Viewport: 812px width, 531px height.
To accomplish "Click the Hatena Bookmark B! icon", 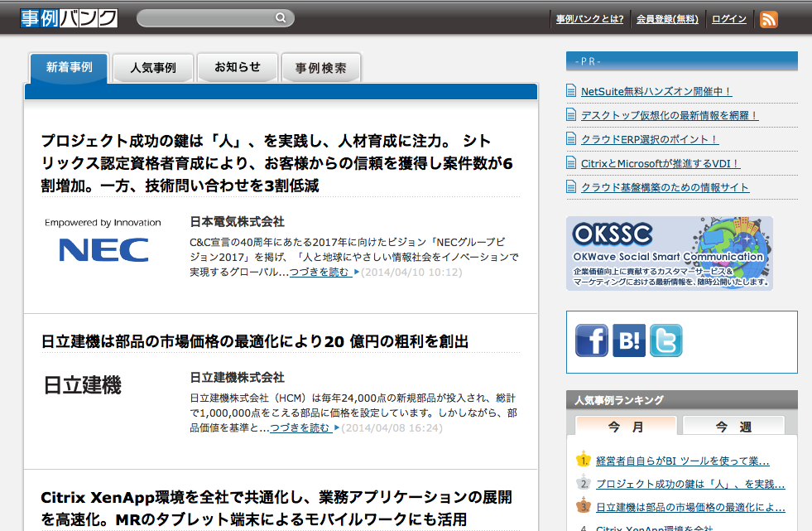I will tap(628, 340).
